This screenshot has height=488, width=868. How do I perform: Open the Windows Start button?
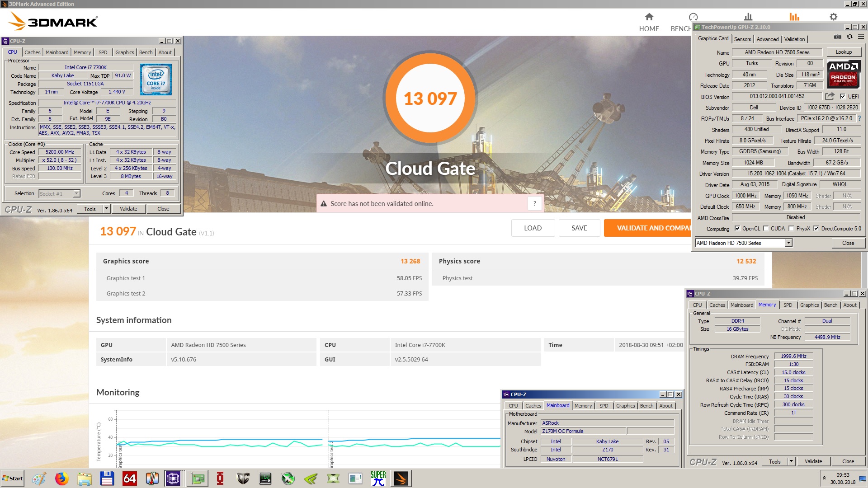(x=13, y=479)
